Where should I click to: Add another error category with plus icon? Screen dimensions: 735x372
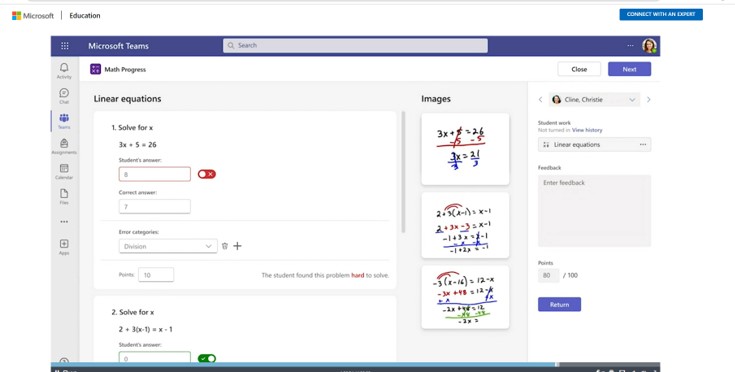click(237, 246)
